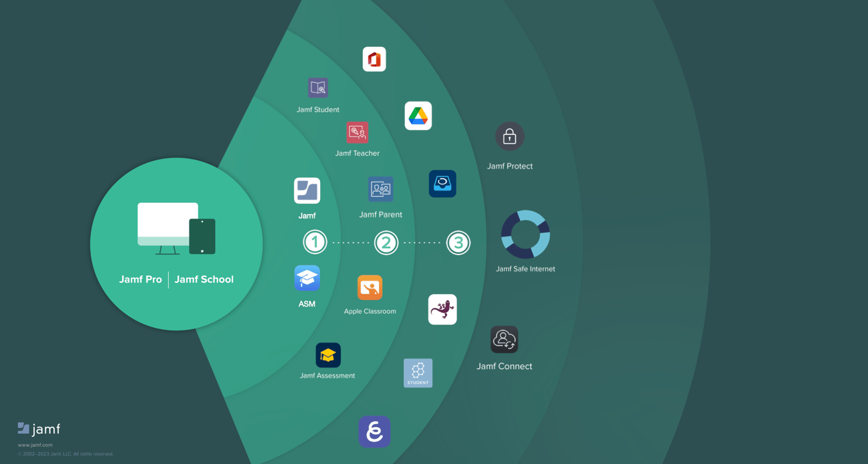The width and height of the screenshot is (868, 464).
Task: Select the ASM graduation cap icon
Action: click(307, 278)
